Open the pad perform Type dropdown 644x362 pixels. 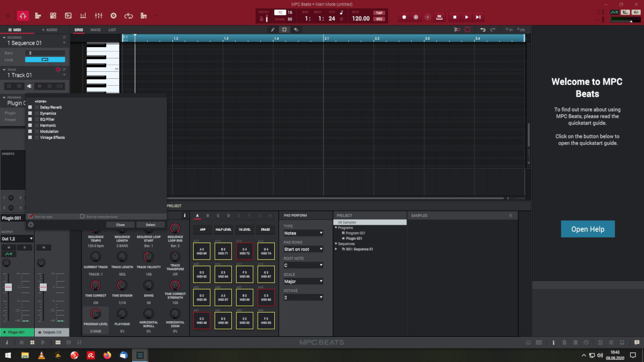pyautogui.click(x=303, y=233)
